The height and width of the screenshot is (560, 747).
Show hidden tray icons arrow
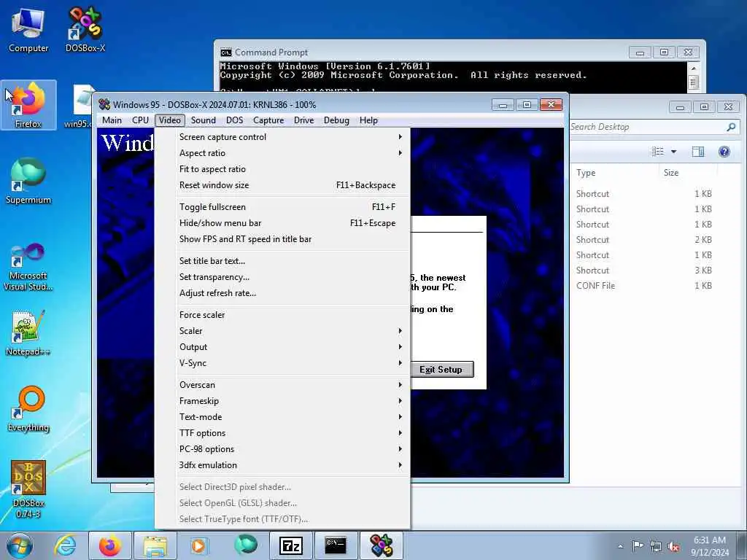(x=620, y=546)
